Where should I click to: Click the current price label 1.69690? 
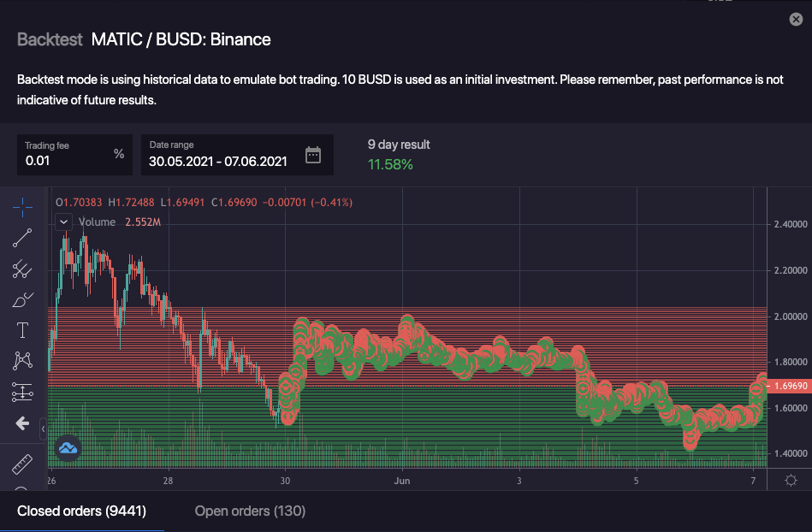pyautogui.click(x=789, y=386)
